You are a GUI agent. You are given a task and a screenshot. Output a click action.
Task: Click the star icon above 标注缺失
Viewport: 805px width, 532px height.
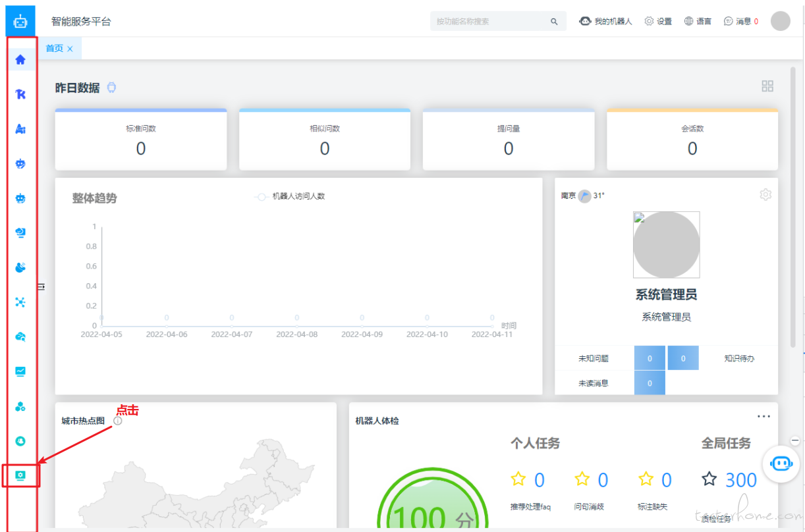coord(646,479)
